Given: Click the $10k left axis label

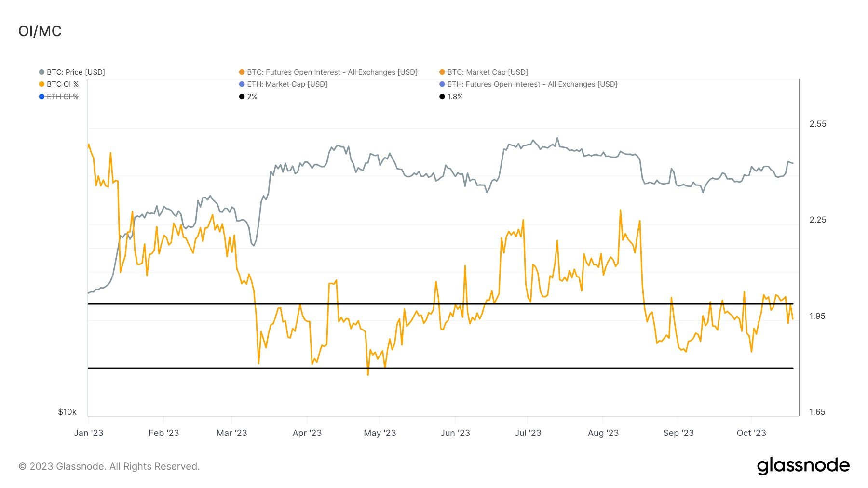Looking at the screenshot, I should click(67, 412).
